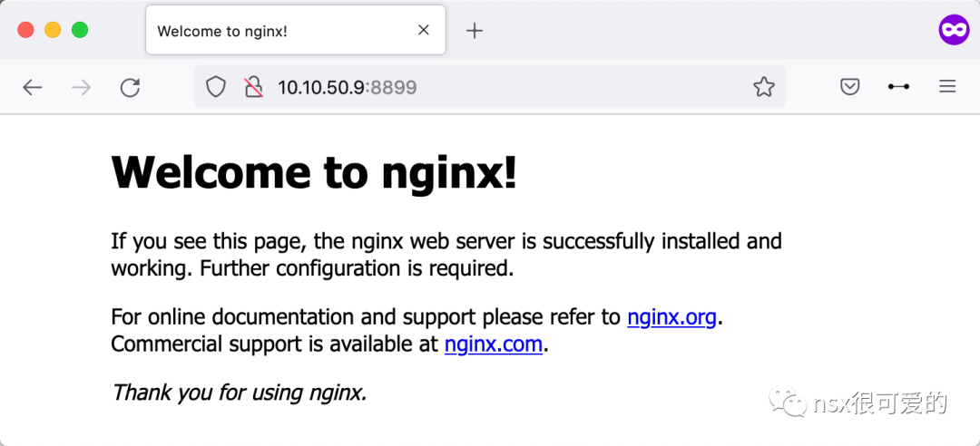Click the 'Thank you for using nginx.' text
980x446 pixels.
coord(239,393)
